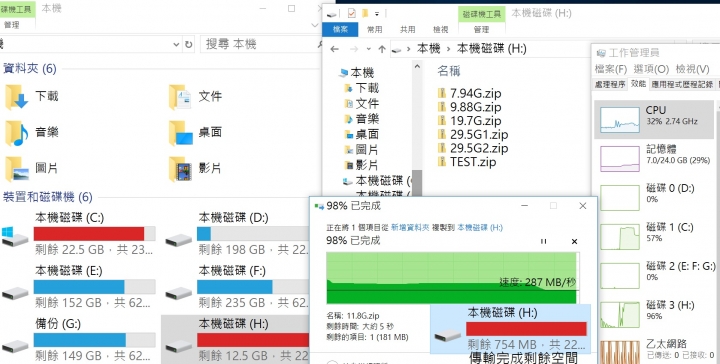Image resolution: width=720 pixels, height=364 pixels.
Task: Select the 19.7G.zip file name
Action: coord(476,121)
